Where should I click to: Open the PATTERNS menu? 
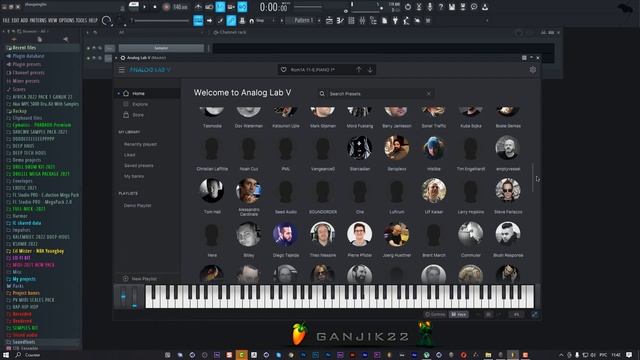pyautogui.click(x=38, y=20)
